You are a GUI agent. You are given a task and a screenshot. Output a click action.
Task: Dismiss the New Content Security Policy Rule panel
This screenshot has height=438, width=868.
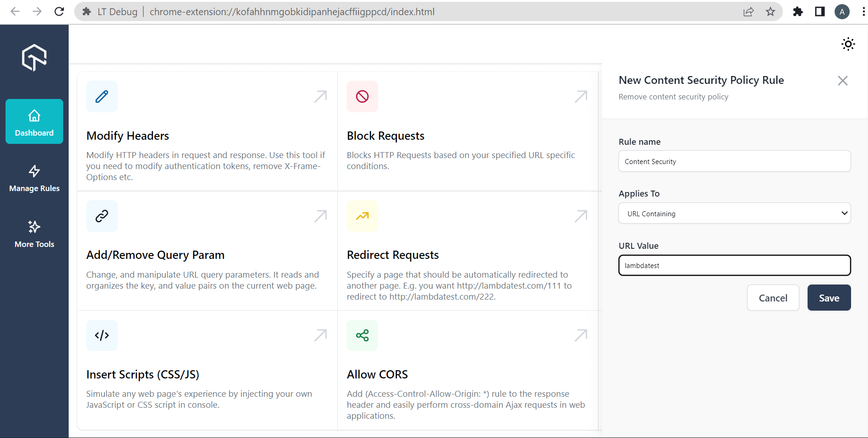click(x=843, y=81)
